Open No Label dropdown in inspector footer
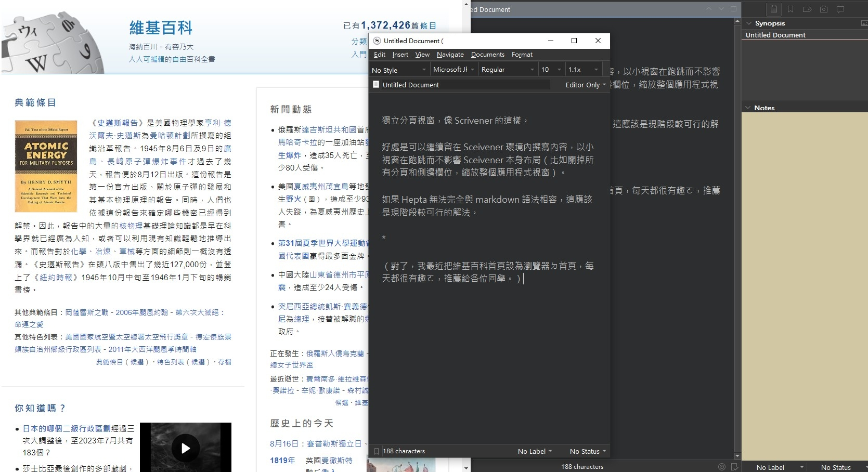This screenshot has width=868, height=472. point(780,467)
